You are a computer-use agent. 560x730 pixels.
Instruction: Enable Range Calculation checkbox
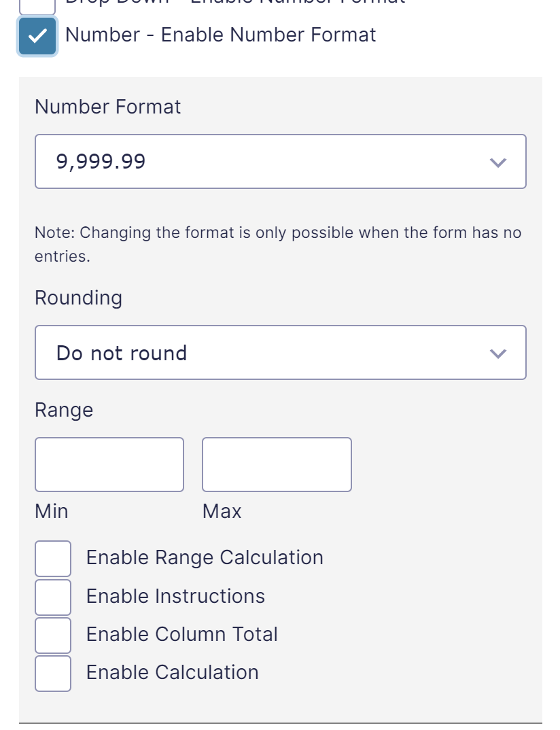[53, 558]
